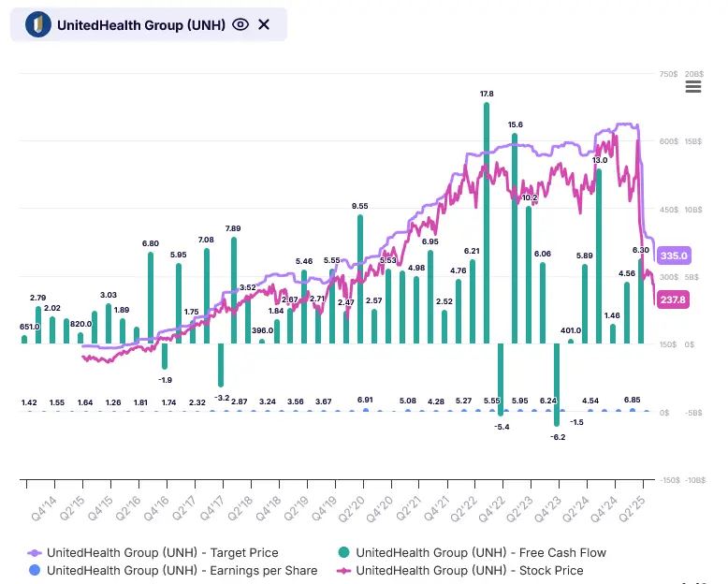Screen dimensions: 728x584
Task: Select the negative -6.2 free cash flow bar
Action: pyautogui.click(x=557, y=385)
